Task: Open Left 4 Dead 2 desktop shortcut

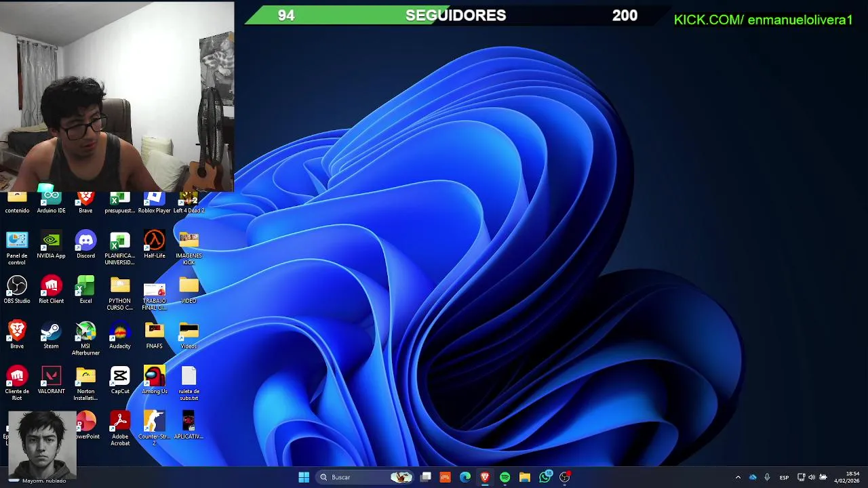Action: 189,203
